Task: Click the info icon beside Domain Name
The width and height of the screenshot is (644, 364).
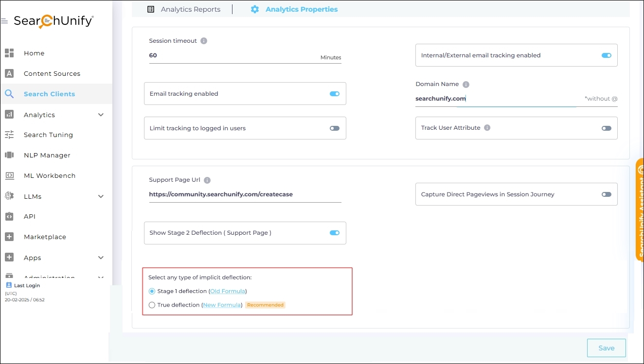Action: [x=465, y=84]
